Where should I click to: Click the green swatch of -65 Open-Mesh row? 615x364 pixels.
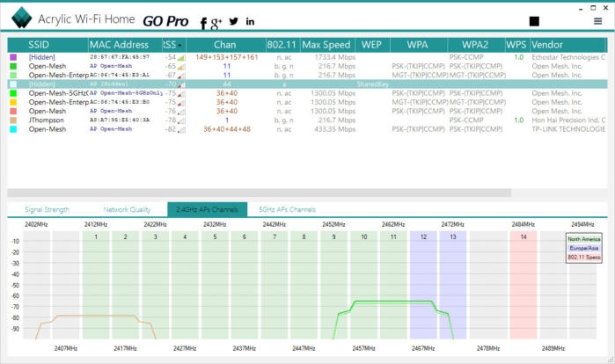point(13,66)
